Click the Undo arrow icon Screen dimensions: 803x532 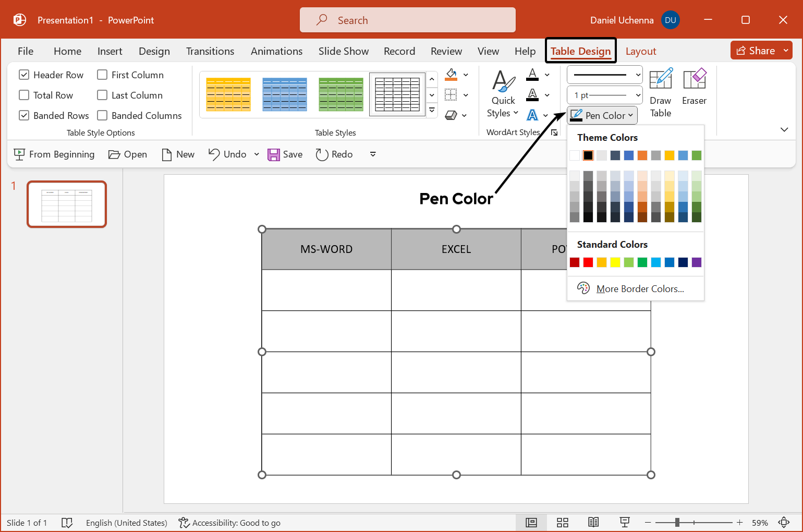click(214, 154)
